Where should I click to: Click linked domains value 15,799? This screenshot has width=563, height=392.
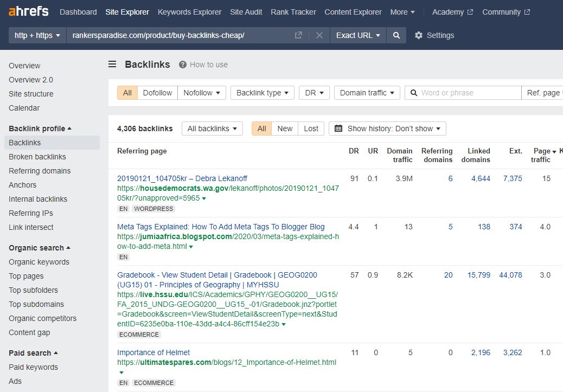click(x=478, y=275)
